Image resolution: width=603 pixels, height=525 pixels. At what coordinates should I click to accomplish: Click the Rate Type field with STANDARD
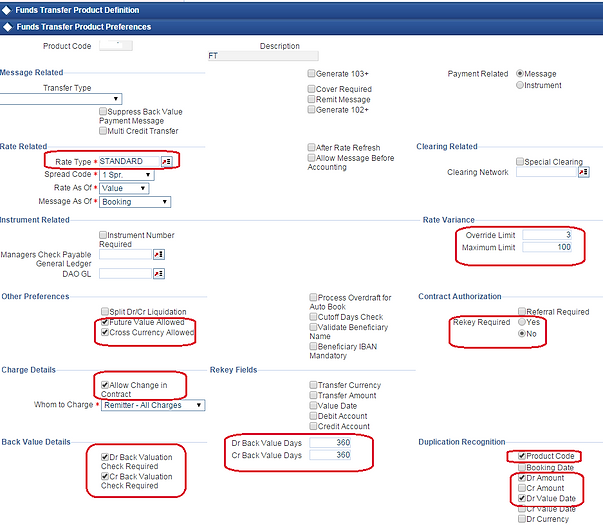coord(129,161)
